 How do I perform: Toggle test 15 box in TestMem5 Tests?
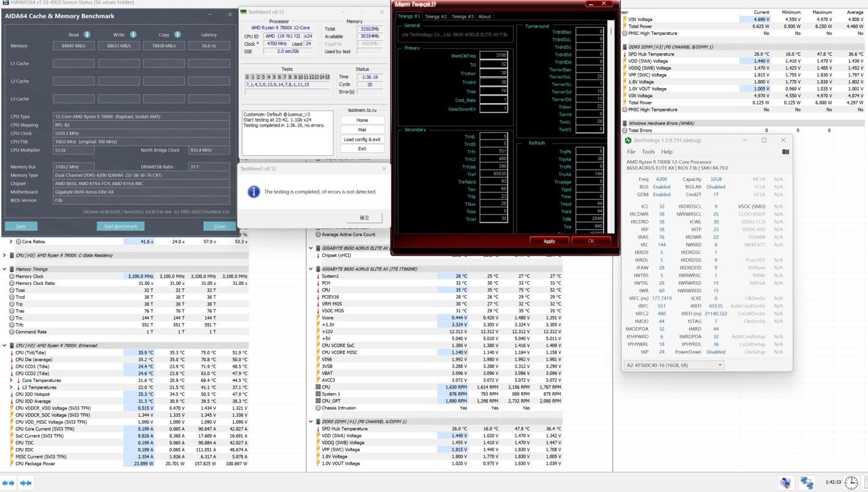click(327, 77)
